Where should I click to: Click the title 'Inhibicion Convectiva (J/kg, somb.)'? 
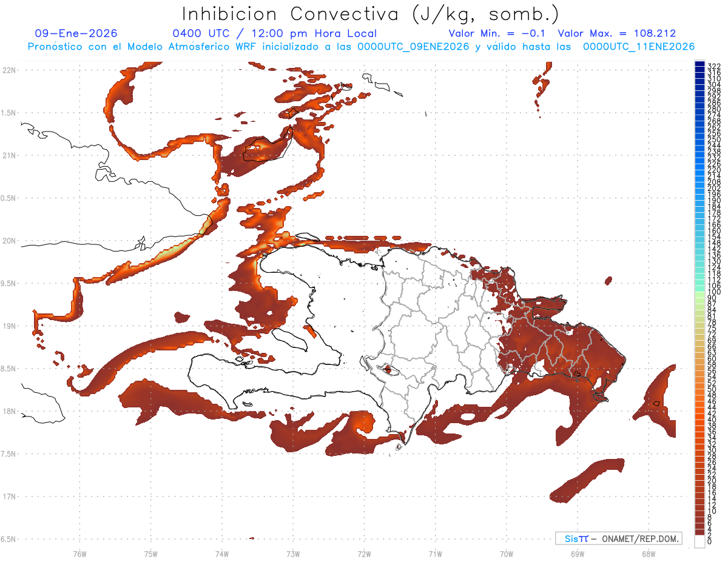click(371, 14)
